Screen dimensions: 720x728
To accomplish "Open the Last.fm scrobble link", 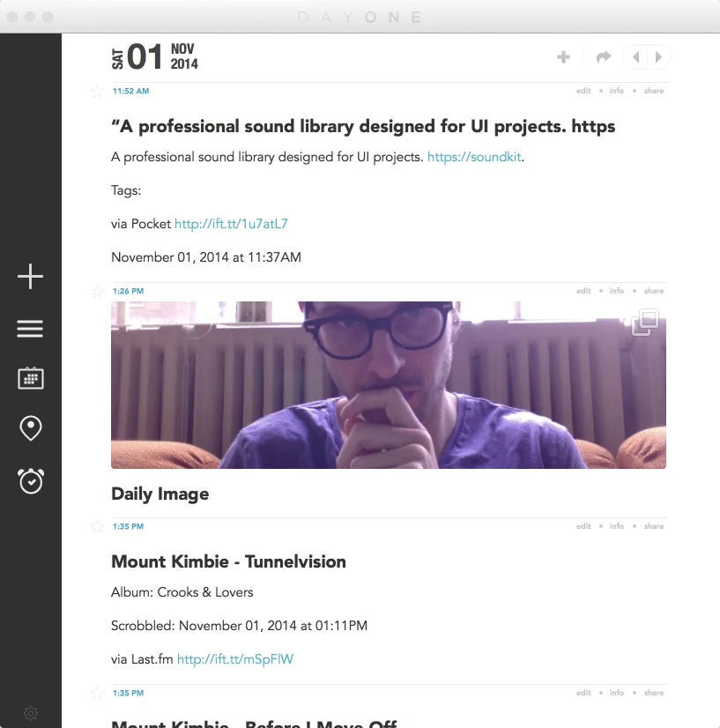I will (234, 658).
